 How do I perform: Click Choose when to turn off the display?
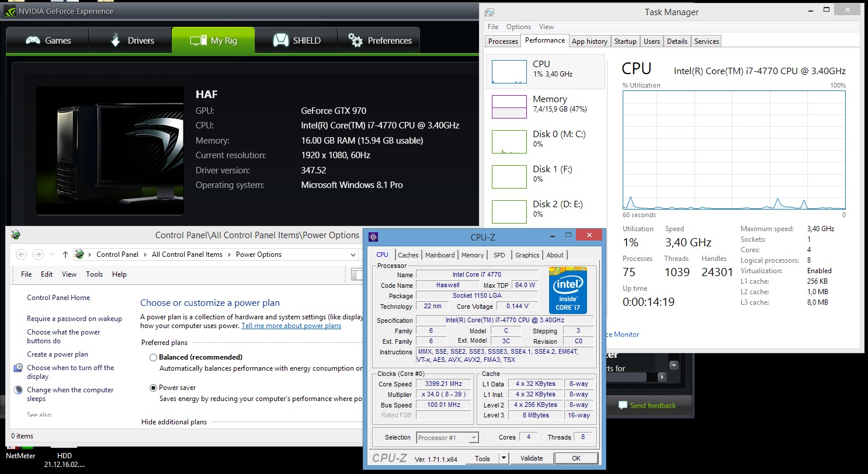tap(70, 372)
